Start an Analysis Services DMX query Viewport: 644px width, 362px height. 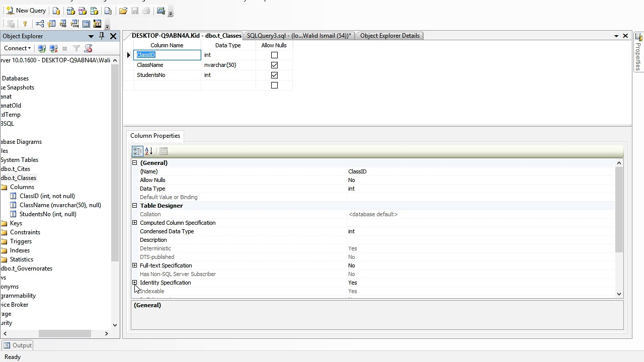(x=83, y=11)
